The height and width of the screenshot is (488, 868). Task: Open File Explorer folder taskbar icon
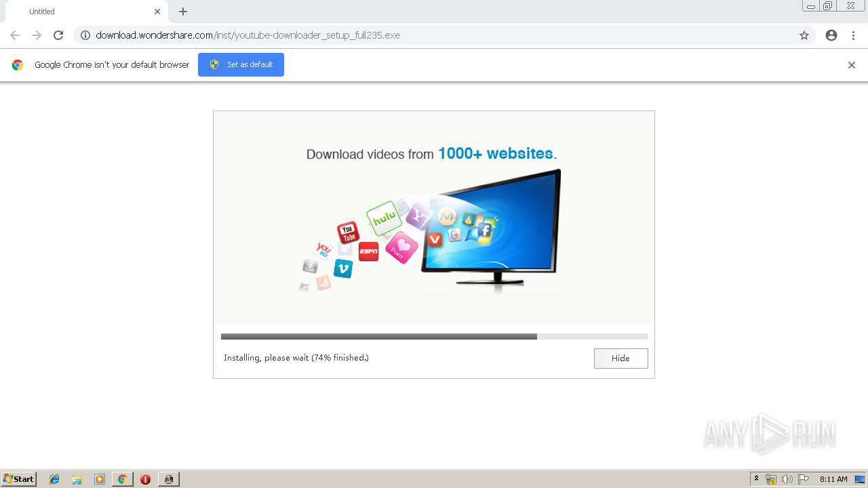[77, 479]
